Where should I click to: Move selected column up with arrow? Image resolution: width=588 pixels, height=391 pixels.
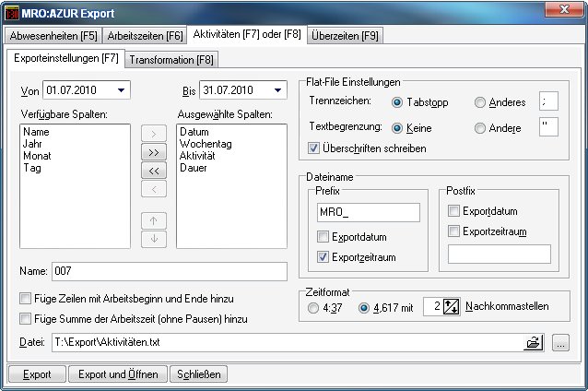tap(152, 220)
